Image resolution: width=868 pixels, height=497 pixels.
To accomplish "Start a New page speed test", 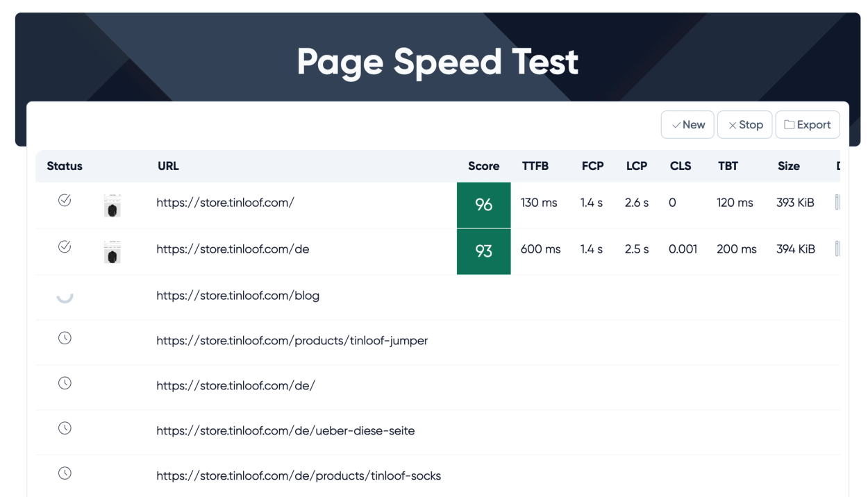I will (687, 125).
